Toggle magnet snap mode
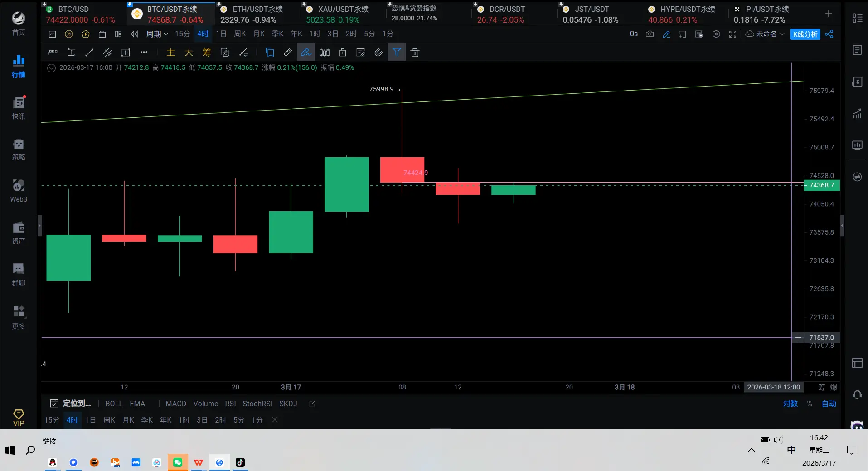This screenshot has width=868, height=471. [379, 53]
